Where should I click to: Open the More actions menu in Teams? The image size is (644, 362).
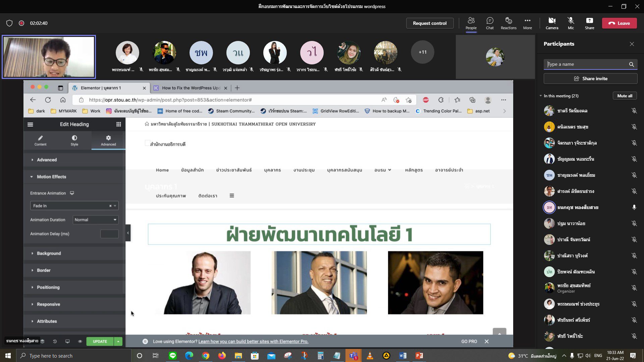(527, 23)
